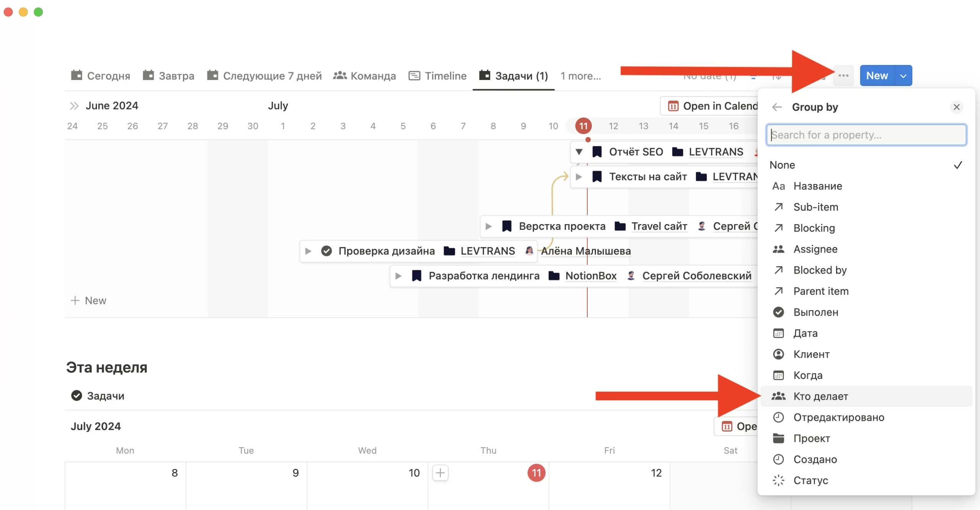The width and height of the screenshot is (980, 510).
Task: Click the today marker on date 11
Action: [583, 124]
